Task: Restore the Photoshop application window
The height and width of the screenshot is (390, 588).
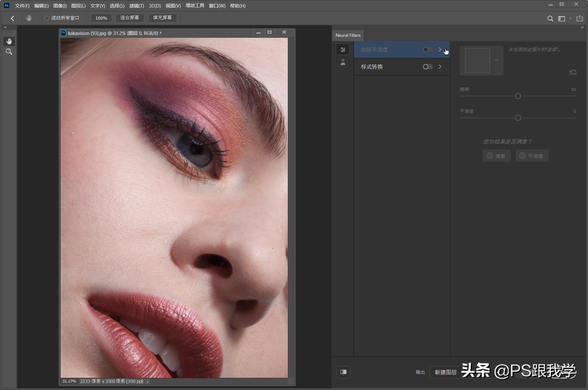Action: tap(561, 4)
